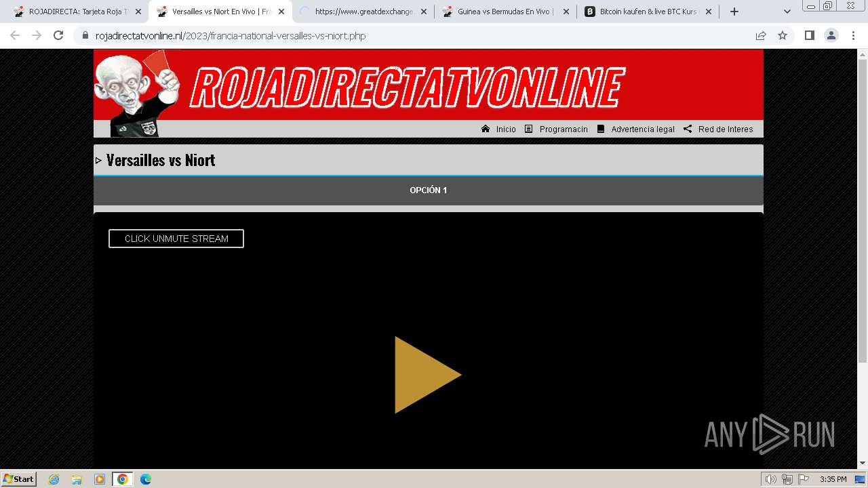Open File Explorer from the taskbar
The image size is (868, 488).
click(x=77, y=479)
